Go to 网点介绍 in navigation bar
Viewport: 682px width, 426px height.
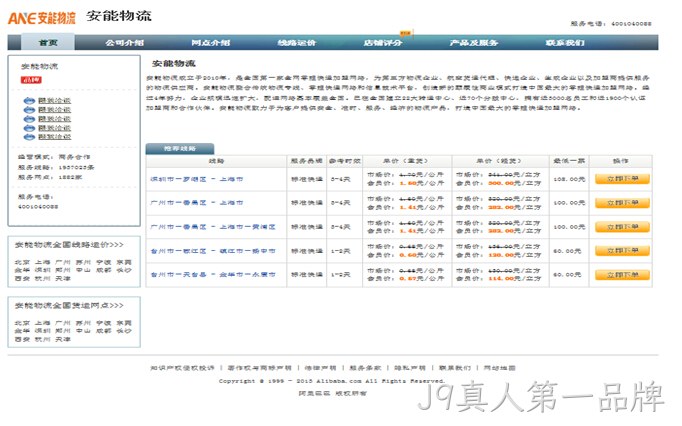click(x=211, y=43)
